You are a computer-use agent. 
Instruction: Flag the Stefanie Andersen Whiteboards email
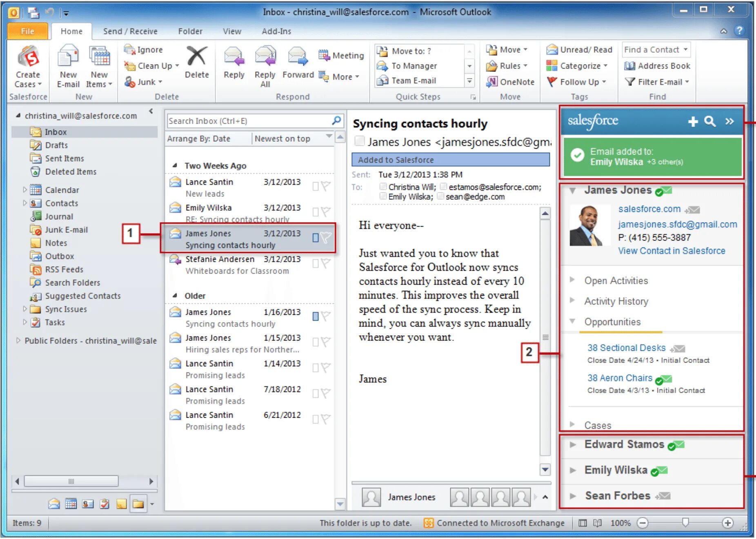tap(325, 263)
